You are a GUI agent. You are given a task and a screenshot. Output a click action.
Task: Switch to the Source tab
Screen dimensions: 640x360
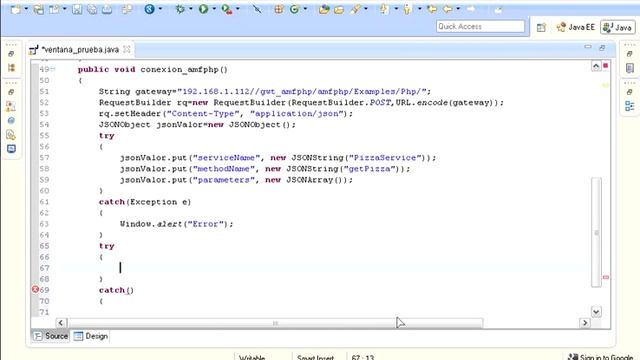pyautogui.click(x=51, y=336)
